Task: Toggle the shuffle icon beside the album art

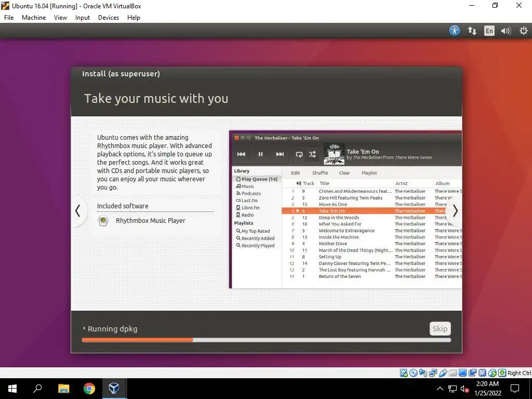Action: (312, 154)
